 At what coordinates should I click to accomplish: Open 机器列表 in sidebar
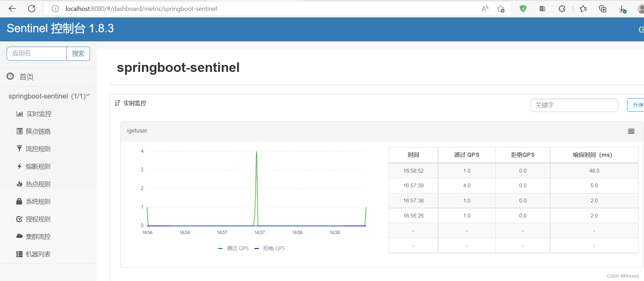(38, 254)
